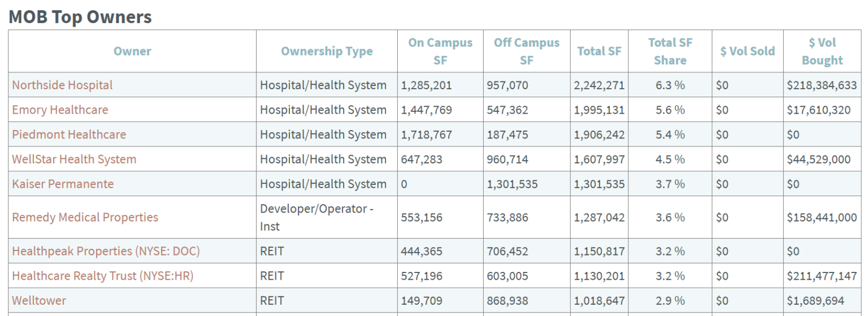
Task: Open the Emory Healthcare owner link
Action: pyautogui.click(x=60, y=110)
